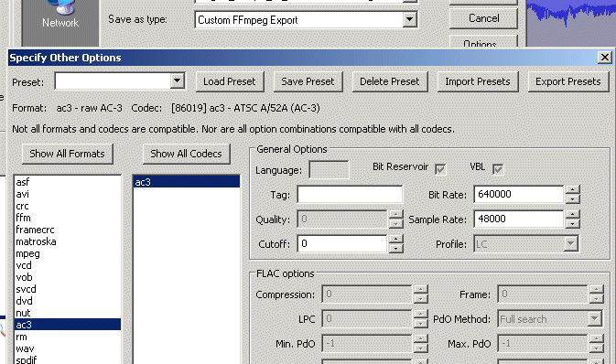This screenshot has height=364, width=616.
Task: Select wav in the formats list
Action: click(x=67, y=348)
